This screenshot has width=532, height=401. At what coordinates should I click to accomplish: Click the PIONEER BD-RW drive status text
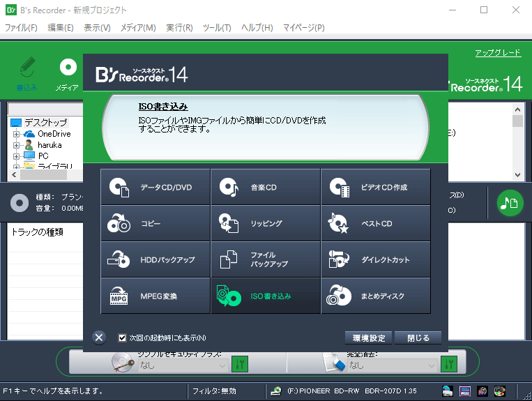352,391
